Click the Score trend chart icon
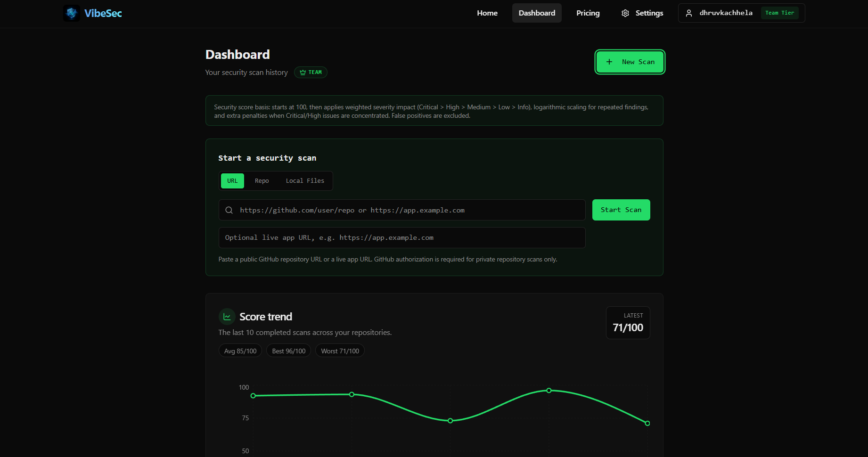 (x=227, y=317)
